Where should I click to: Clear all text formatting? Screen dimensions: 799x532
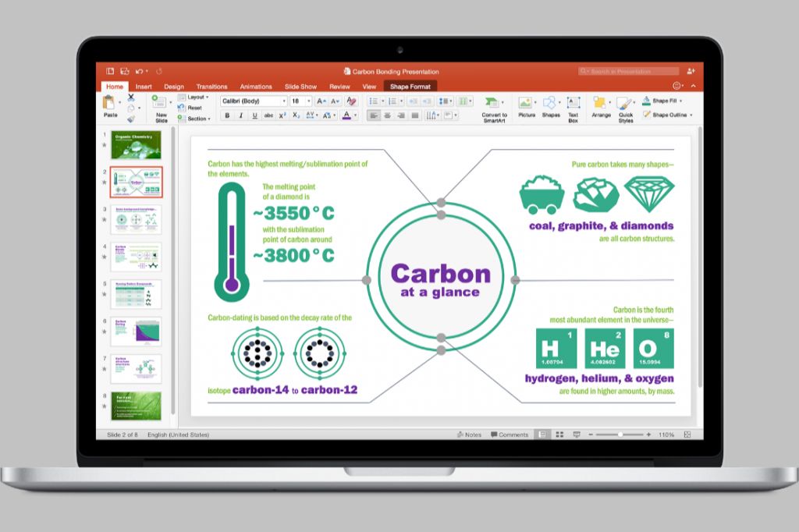(351, 101)
